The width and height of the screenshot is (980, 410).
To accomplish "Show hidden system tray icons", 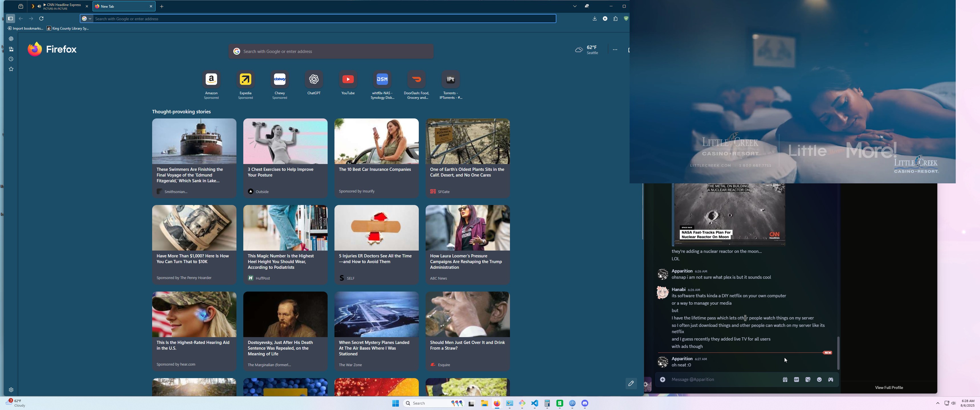I will (937, 403).
